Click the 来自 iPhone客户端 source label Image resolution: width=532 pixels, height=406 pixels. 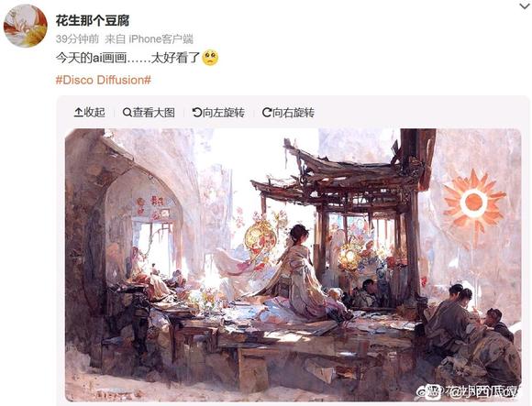point(149,39)
